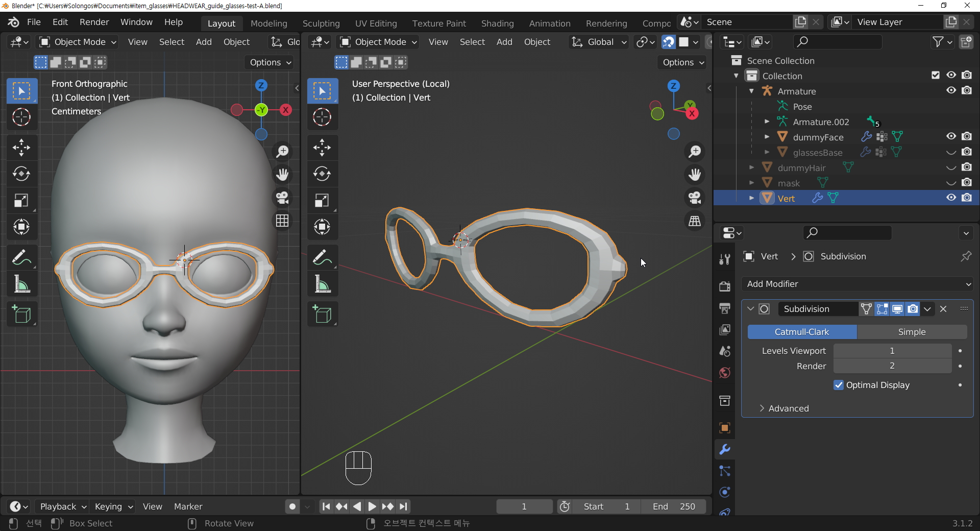Select the Annotate tool in left viewport

pos(21,258)
